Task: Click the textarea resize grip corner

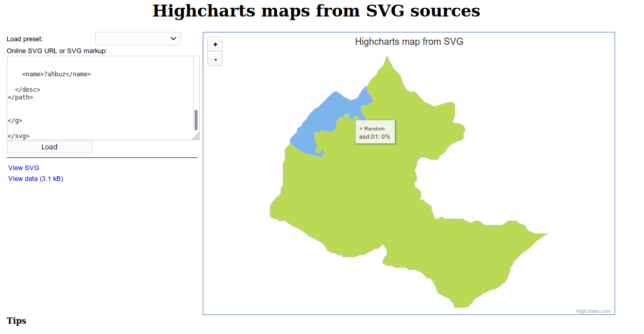Action: [x=196, y=137]
